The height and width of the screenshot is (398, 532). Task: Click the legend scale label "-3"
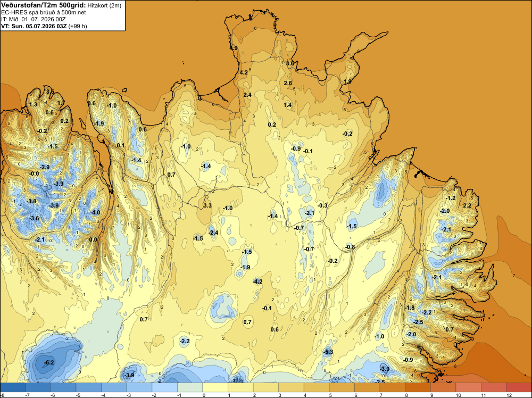tap(128, 395)
